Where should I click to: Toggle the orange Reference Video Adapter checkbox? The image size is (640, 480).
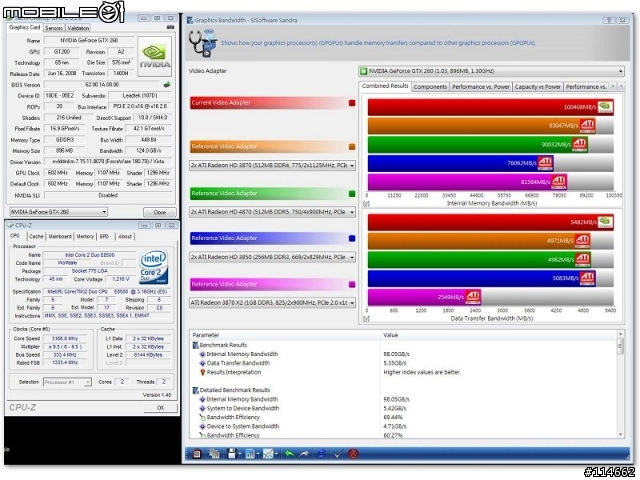[x=352, y=147]
